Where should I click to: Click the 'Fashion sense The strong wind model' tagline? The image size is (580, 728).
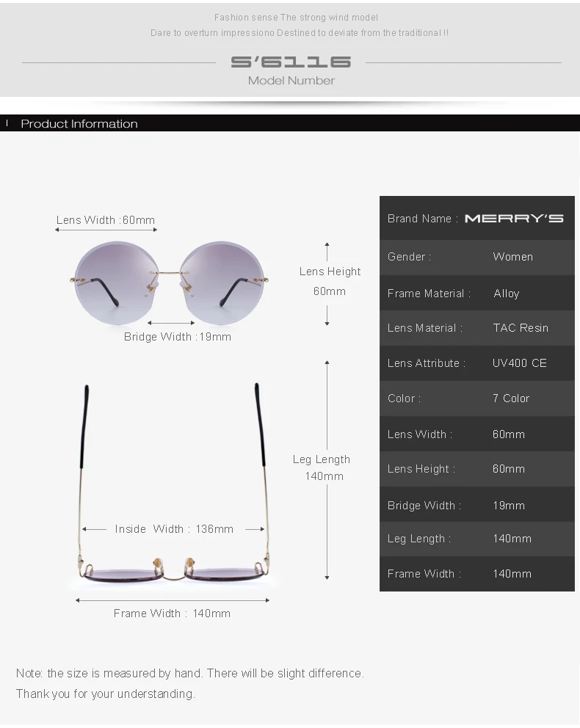point(296,18)
